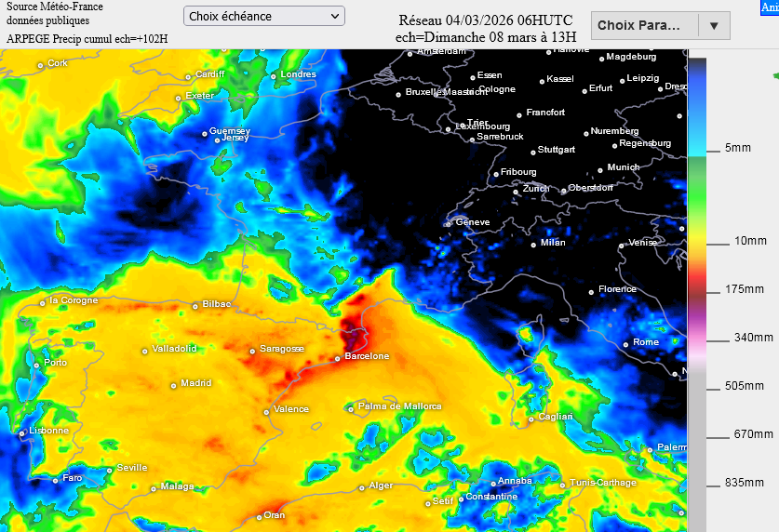Click the Barcelone city marker dot
The width and height of the screenshot is (779, 532).
coord(338,358)
